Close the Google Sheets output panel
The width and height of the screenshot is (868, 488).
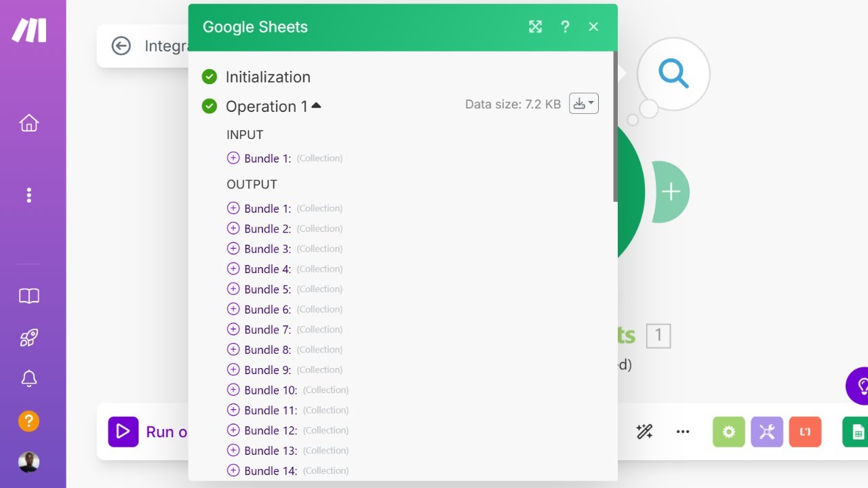point(593,26)
